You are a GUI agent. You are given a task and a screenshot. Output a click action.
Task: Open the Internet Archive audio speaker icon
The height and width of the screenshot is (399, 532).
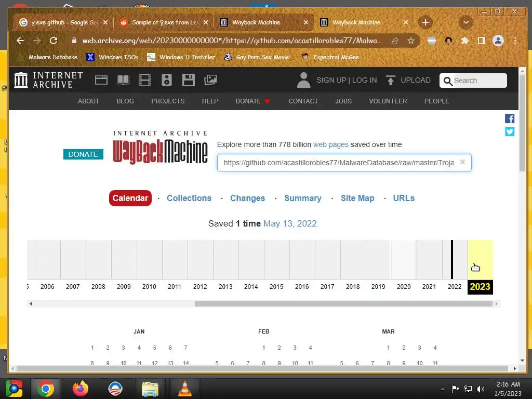pyautogui.click(x=167, y=80)
